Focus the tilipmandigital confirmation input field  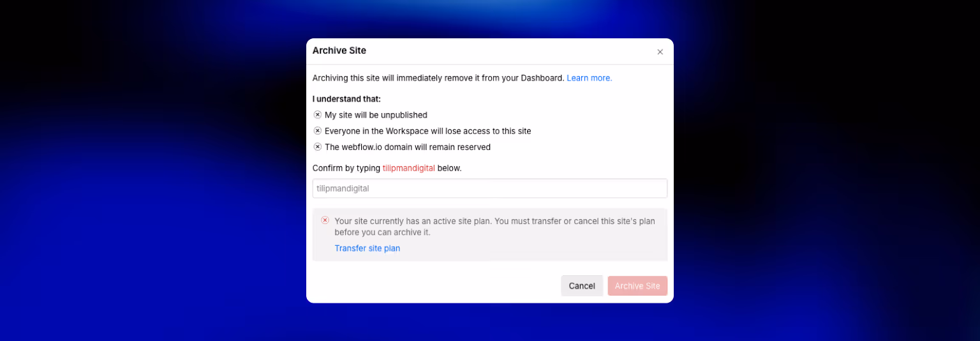pos(489,188)
